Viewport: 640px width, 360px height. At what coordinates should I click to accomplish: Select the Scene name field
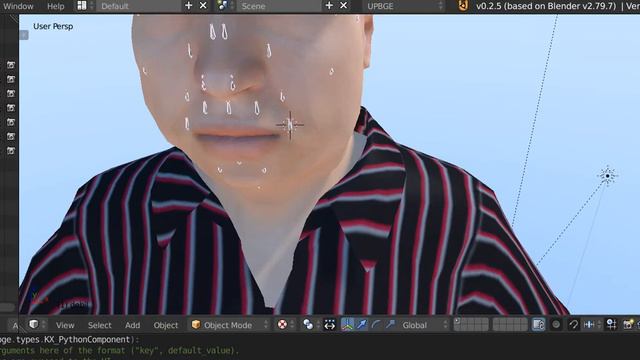click(x=279, y=6)
